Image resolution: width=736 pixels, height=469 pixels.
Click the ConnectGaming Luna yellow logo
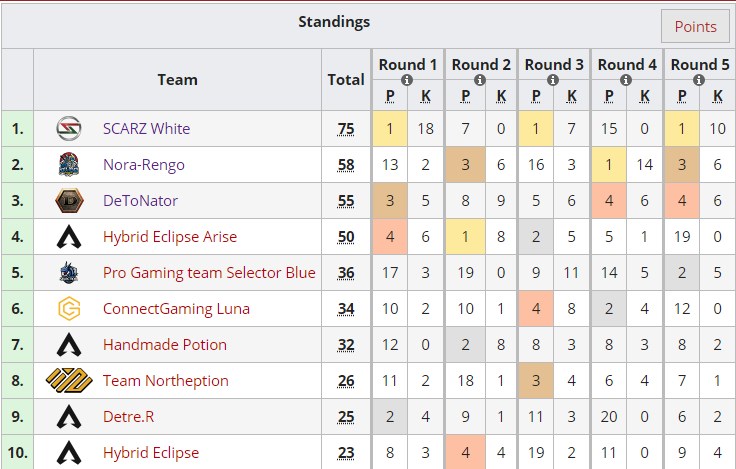click(69, 309)
